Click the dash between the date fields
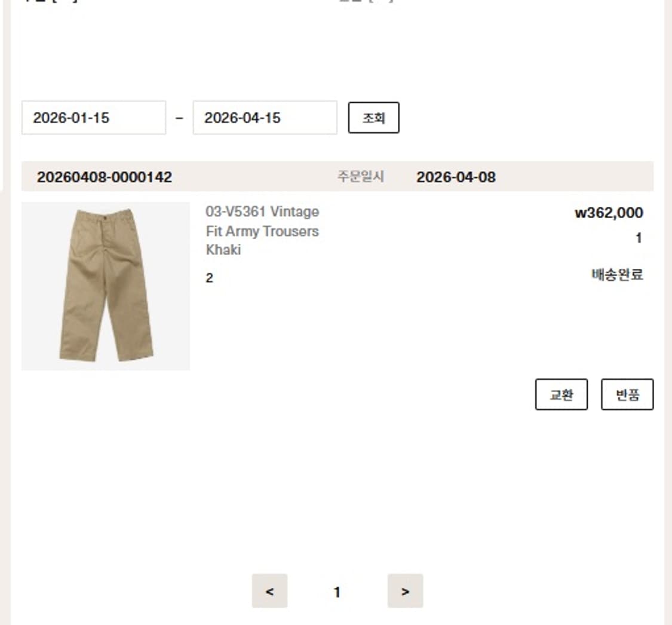The image size is (672, 625). (180, 118)
